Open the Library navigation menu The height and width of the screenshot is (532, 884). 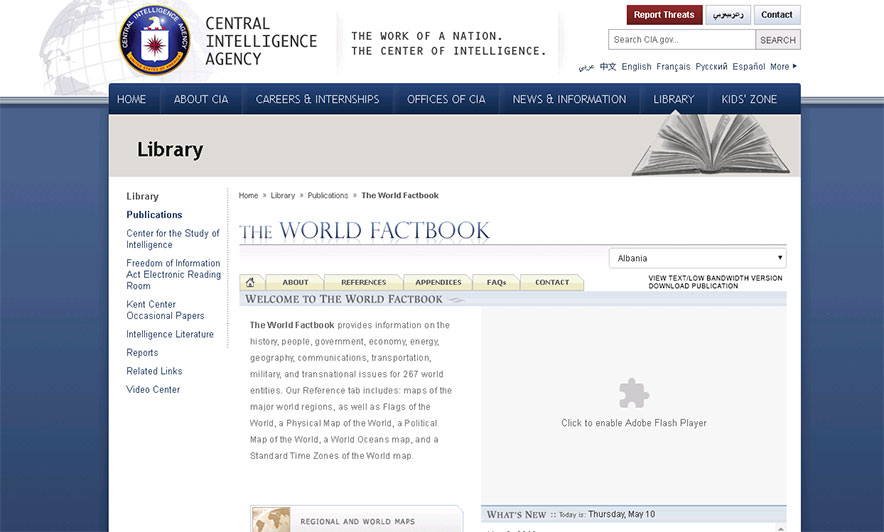673,99
